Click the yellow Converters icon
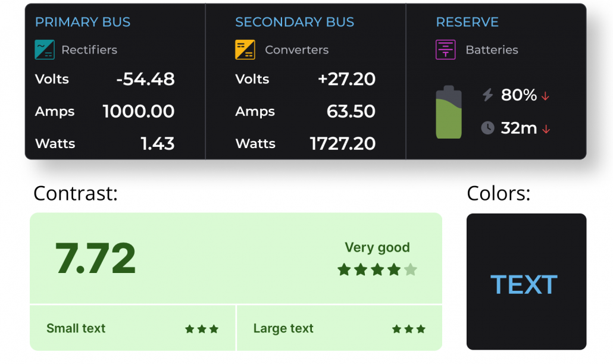The image size is (613, 364). point(245,49)
